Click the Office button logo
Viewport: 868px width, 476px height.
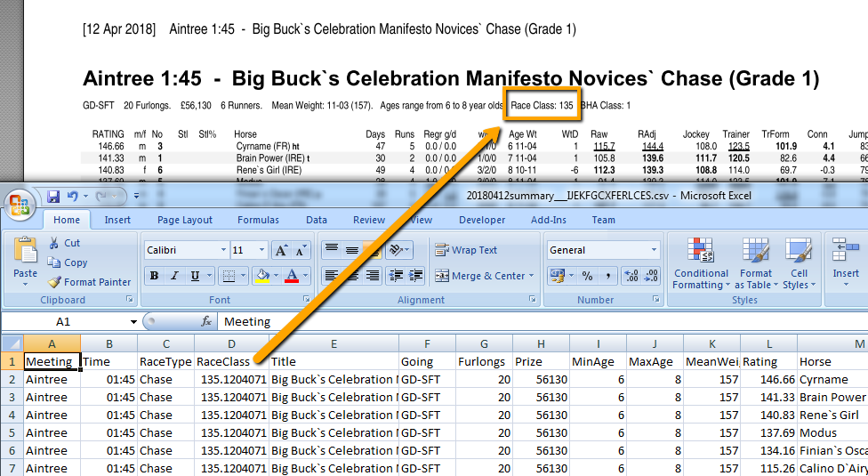tap(20, 204)
